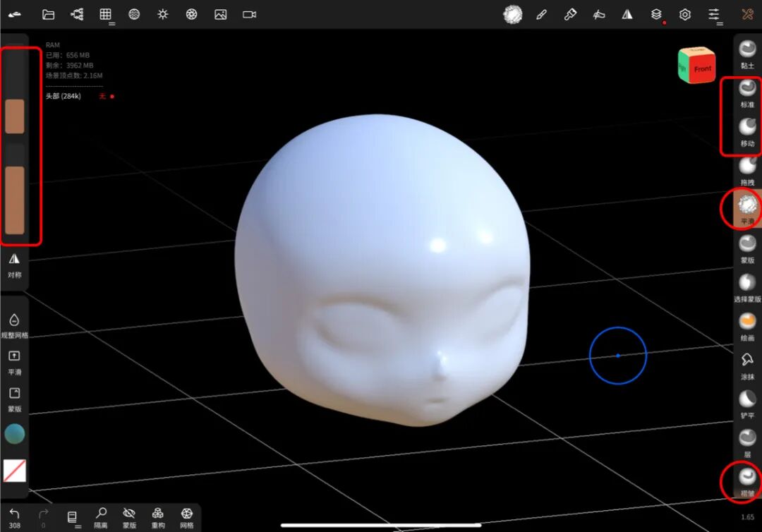Open the lighting sun icon menu
Viewport: 762px width, 532px height.
(163, 14)
